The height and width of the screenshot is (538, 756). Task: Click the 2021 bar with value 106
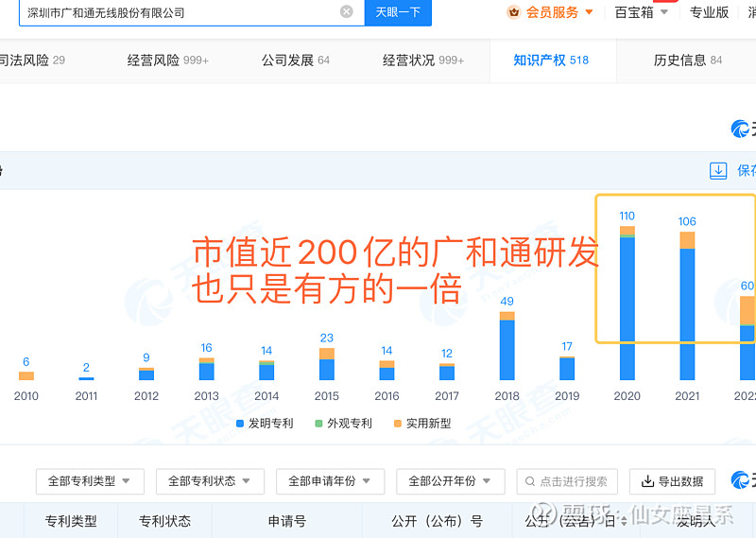687,305
